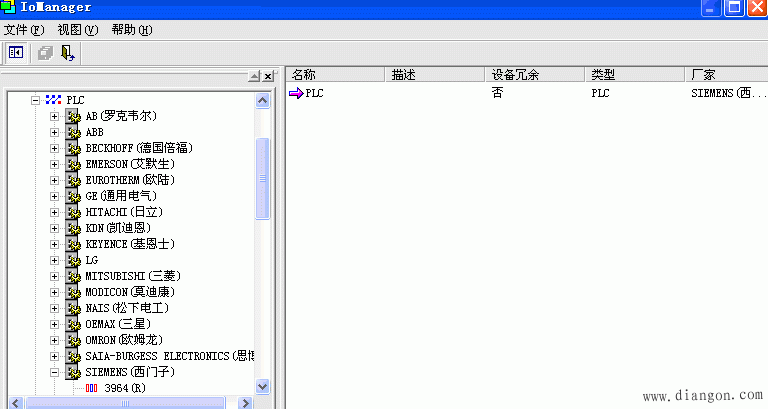Click the 否 cell in PLC row
Screen dimensions: 768x409
coord(497,93)
